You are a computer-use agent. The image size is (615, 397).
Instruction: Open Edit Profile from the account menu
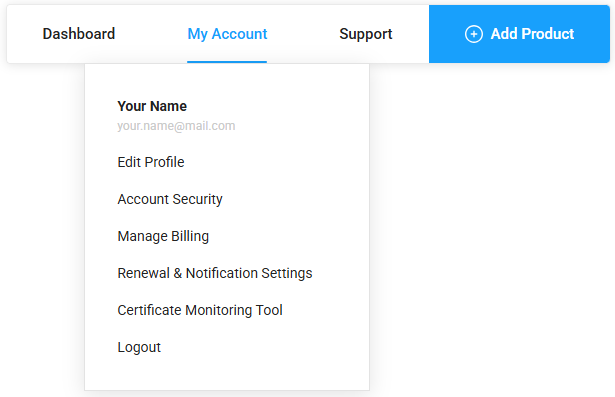coord(151,162)
